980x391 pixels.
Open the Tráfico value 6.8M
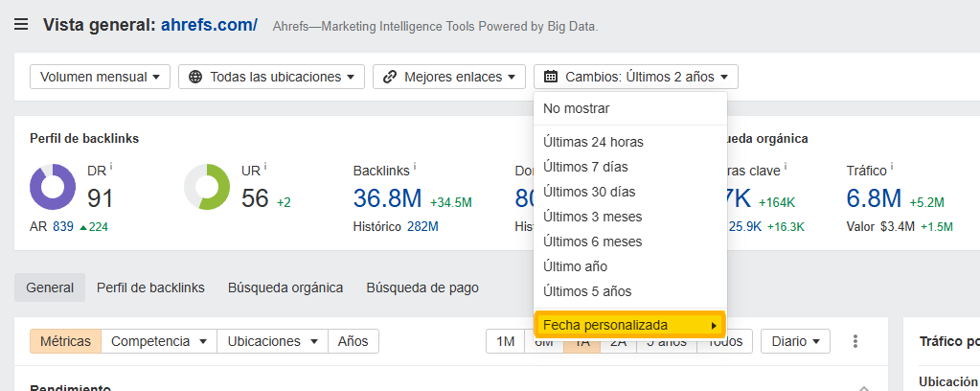click(x=874, y=198)
